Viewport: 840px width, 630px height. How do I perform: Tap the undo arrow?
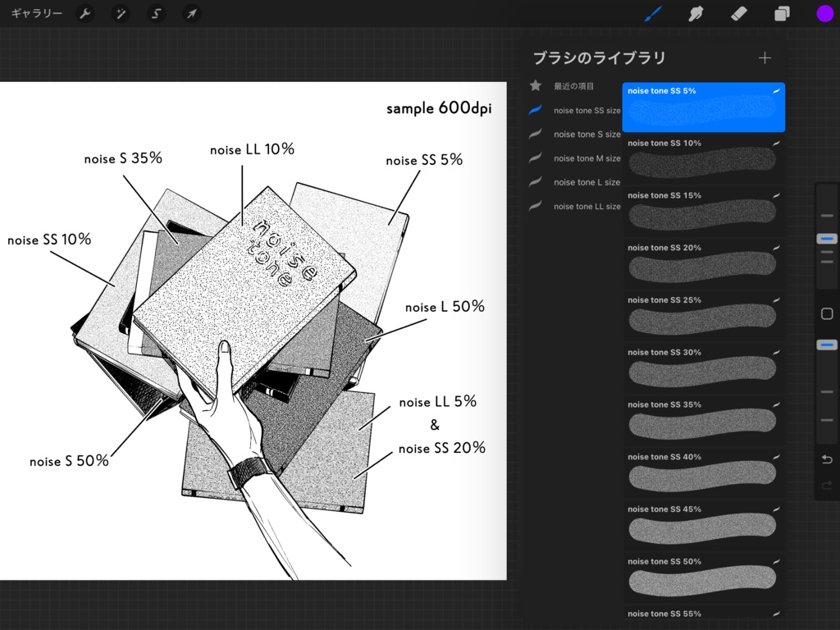827,459
